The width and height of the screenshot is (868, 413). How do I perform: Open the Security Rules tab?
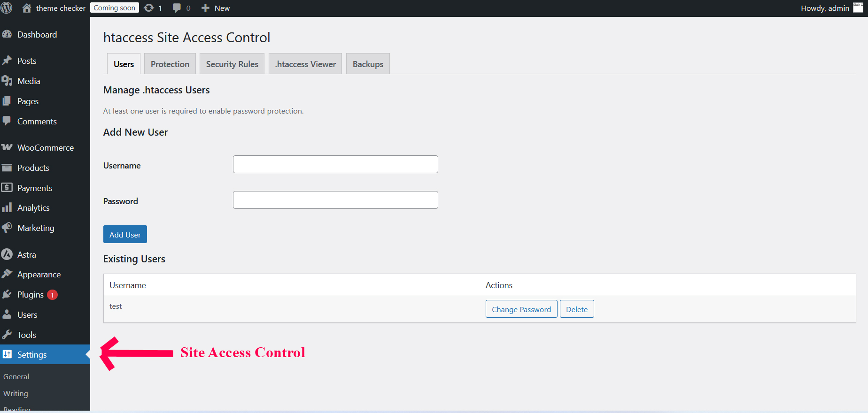pyautogui.click(x=232, y=64)
